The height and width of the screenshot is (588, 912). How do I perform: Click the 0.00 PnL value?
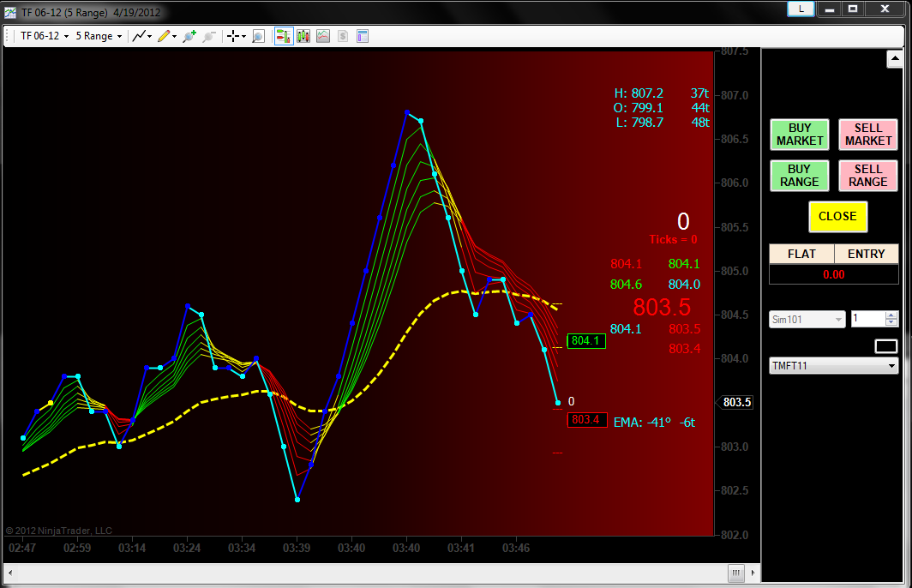point(833,274)
